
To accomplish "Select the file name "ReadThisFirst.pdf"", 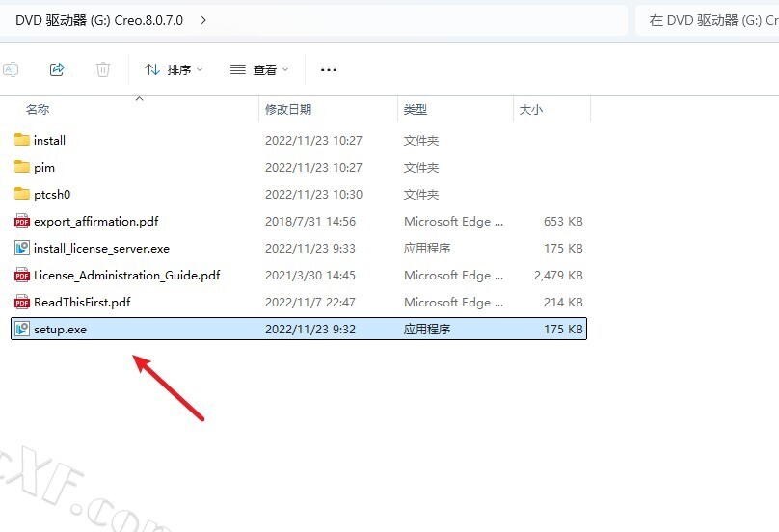I will (x=82, y=302).
